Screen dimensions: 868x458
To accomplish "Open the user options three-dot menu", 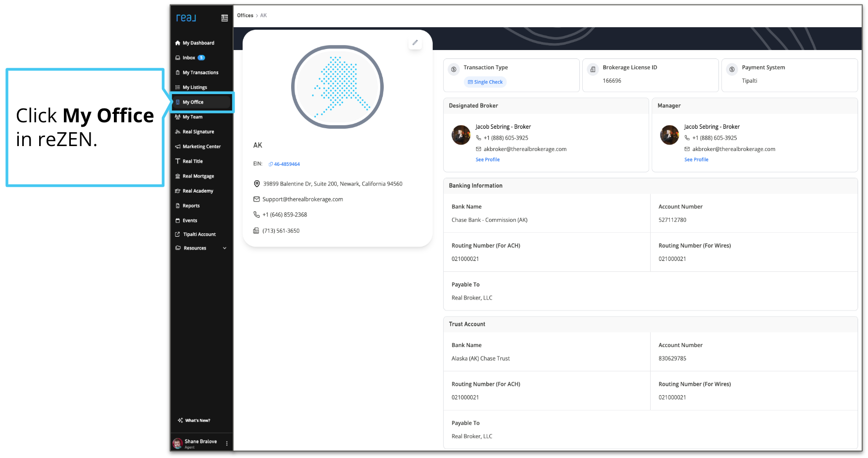I will click(x=227, y=444).
